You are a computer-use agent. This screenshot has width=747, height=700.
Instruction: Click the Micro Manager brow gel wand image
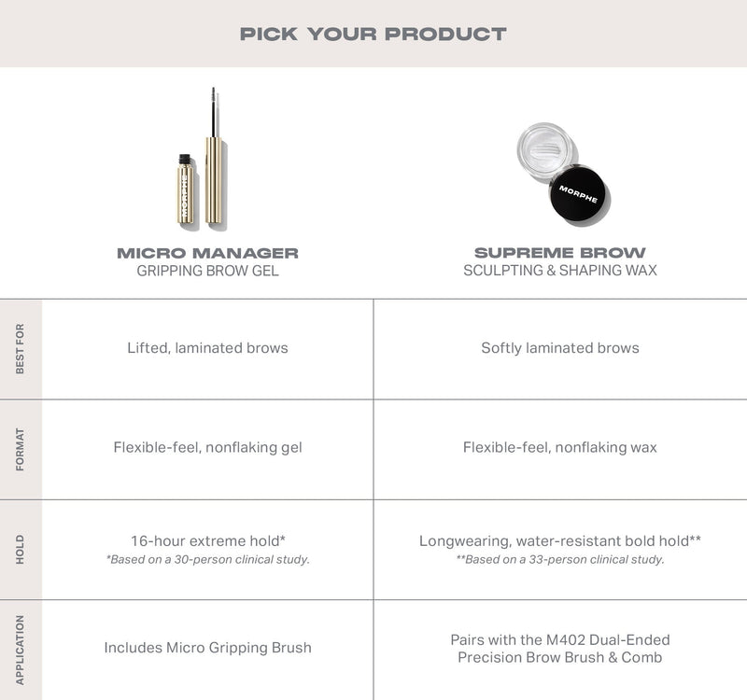pyautogui.click(x=214, y=159)
